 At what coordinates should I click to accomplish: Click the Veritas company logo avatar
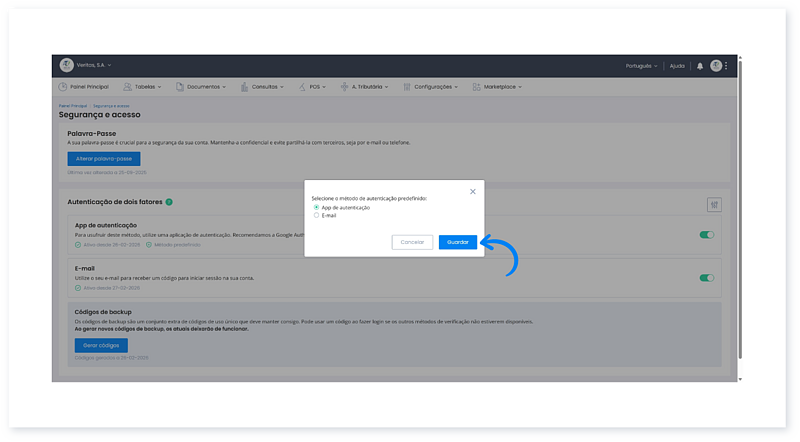point(67,65)
